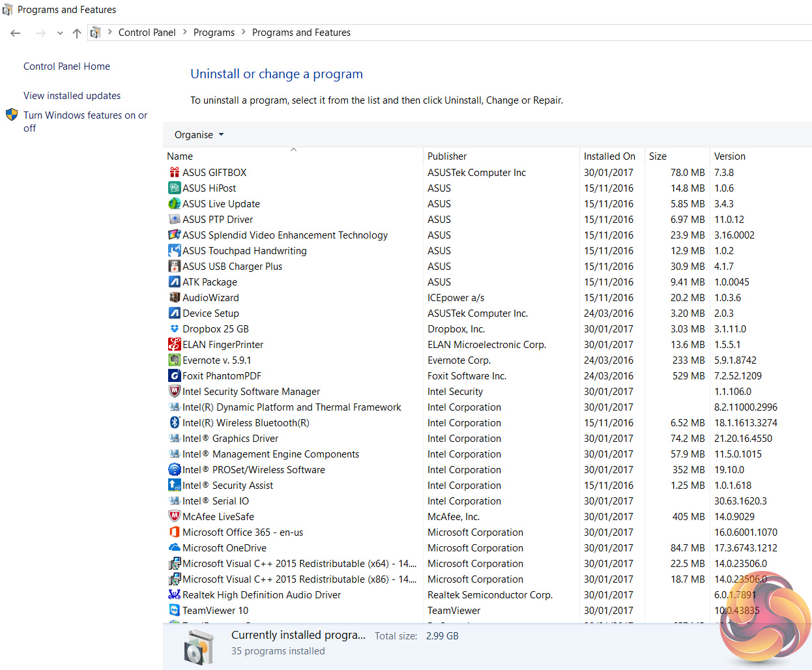This screenshot has width=812, height=670.
Task: Click the Intel Security Assist icon
Action: [175, 486]
